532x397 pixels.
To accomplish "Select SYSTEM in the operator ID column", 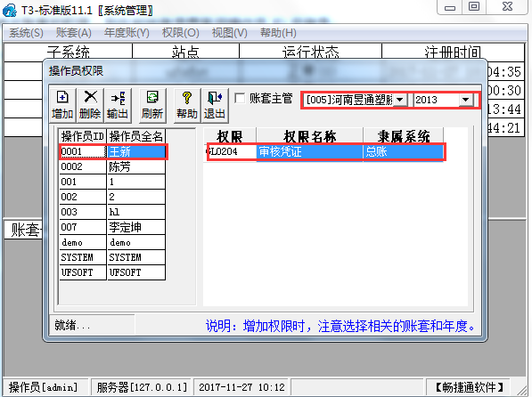I will 83,257.
